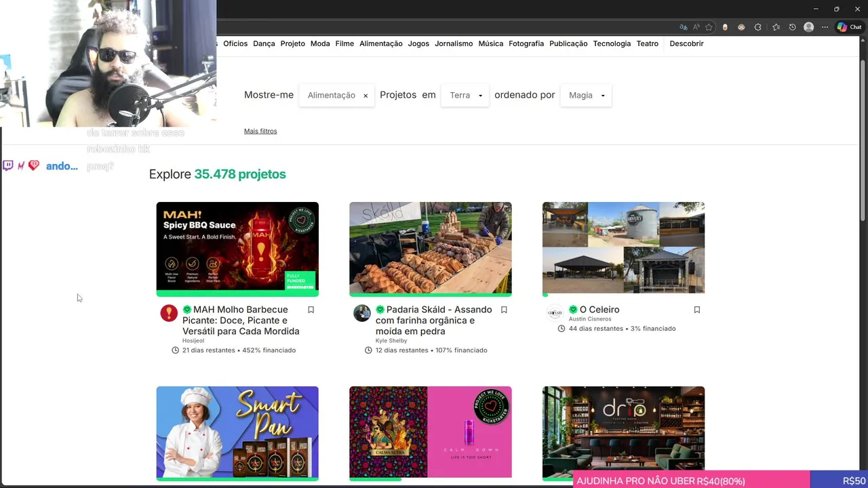Open the Filme category
The width and height of the screenshot is (868, 488).
click(344, 43)
